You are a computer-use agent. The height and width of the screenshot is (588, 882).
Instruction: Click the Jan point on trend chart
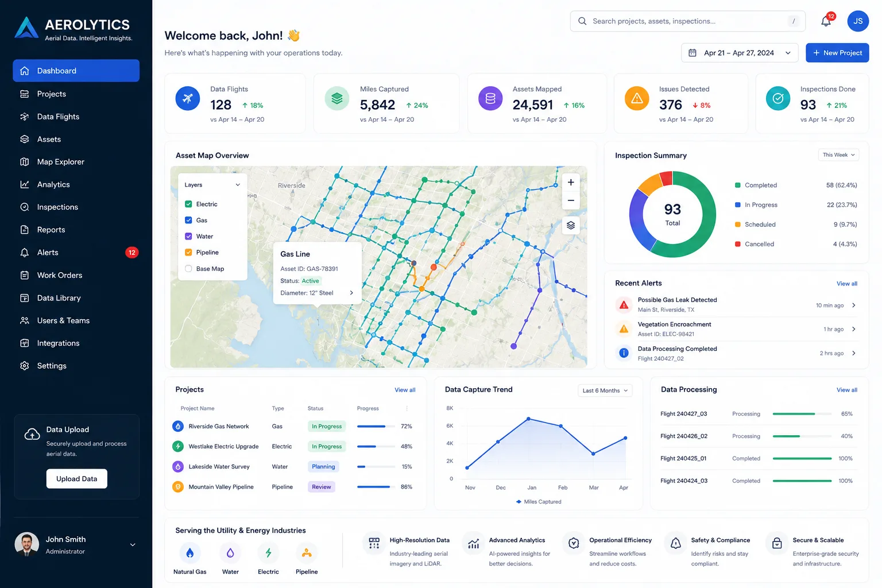click(x=528, y=419)
